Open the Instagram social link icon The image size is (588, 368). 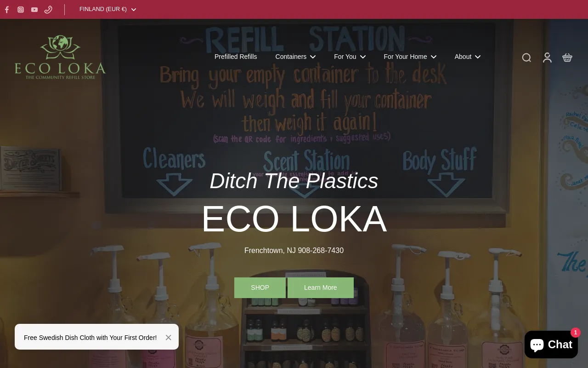(21, 10)
